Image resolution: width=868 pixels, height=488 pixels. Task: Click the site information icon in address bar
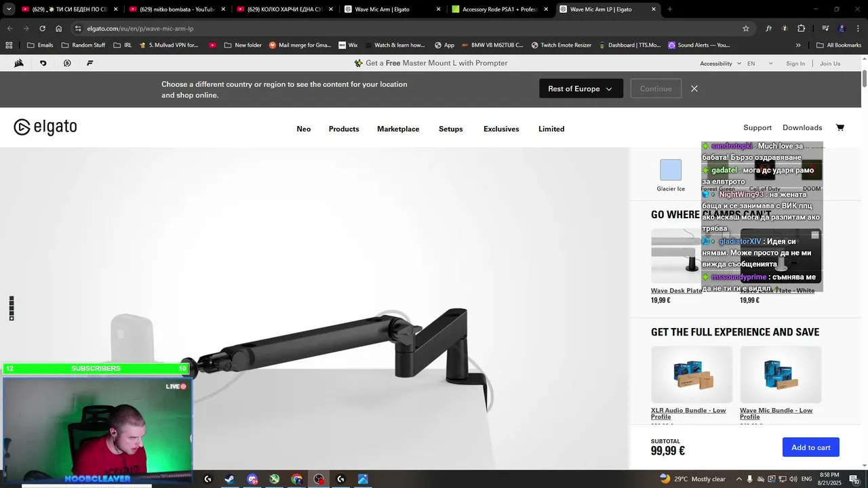click(78, 28)
